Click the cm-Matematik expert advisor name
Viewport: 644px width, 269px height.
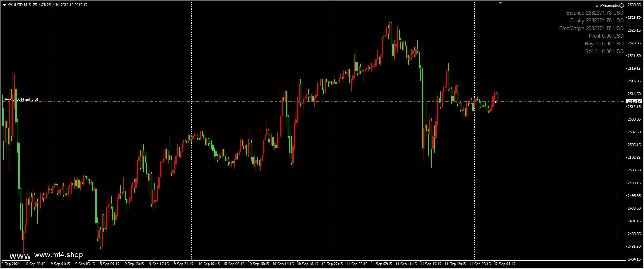[607, 5]
